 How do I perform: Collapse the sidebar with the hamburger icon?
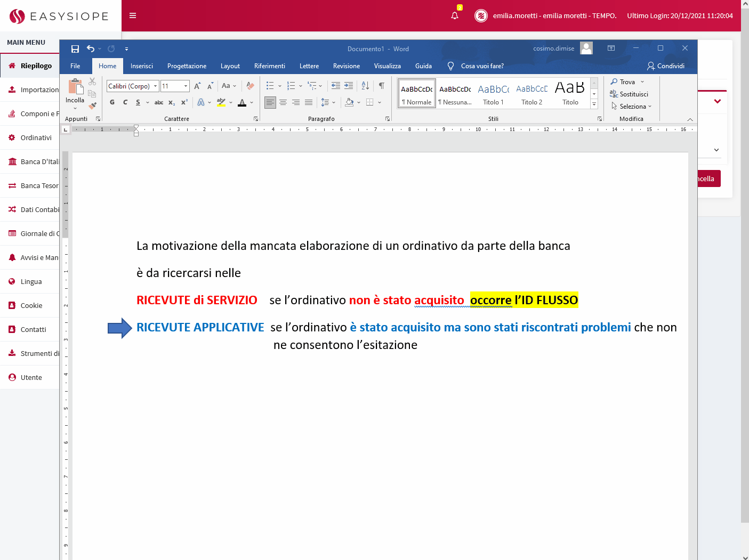coord(133,15)
